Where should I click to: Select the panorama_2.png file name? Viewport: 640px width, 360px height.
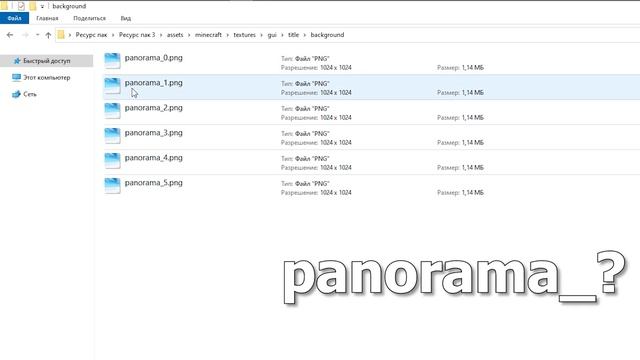coord(153,108)
